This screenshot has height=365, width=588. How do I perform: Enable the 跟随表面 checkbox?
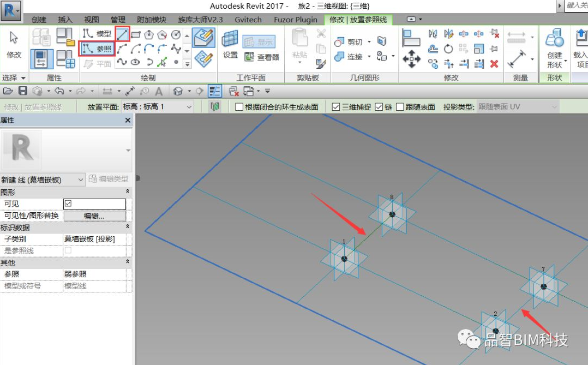pos(400,107)
